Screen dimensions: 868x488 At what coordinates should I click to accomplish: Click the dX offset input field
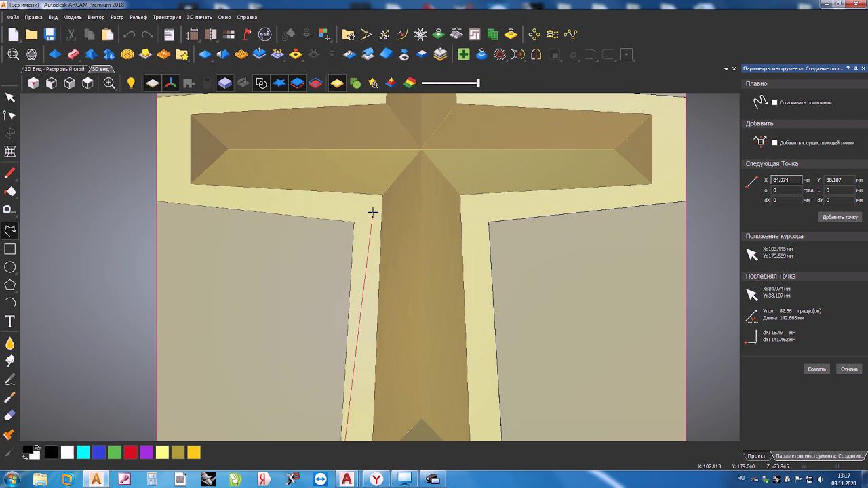(x=787, y=201)
